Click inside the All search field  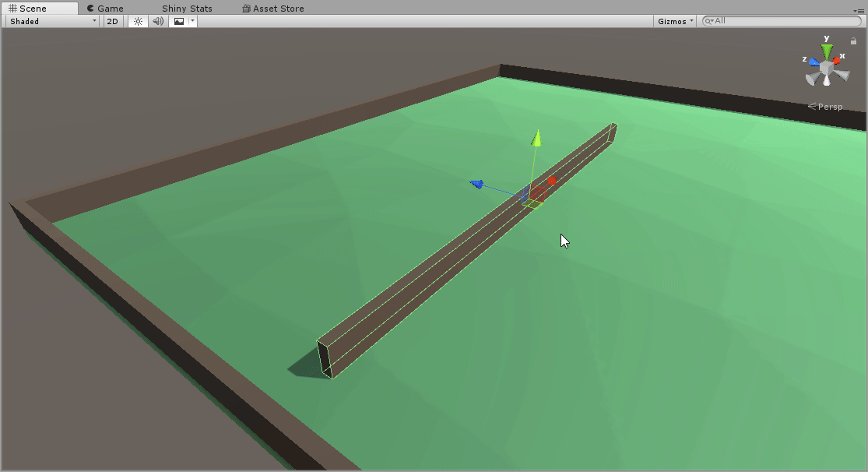[x=778, y=20]
